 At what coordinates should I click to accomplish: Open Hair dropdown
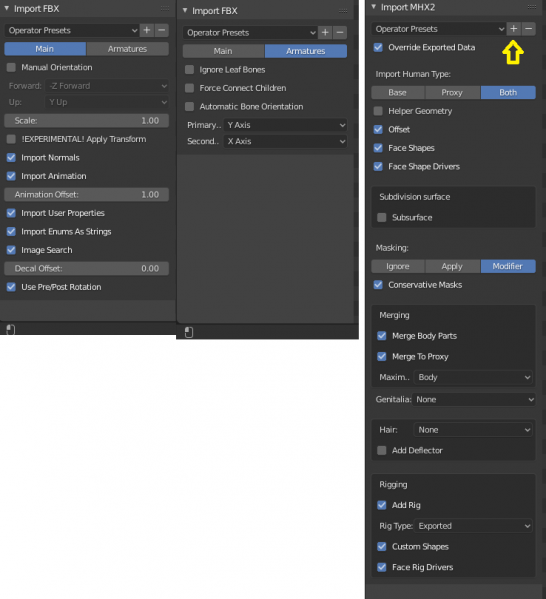pyautogui.click(x=473, y=430)
